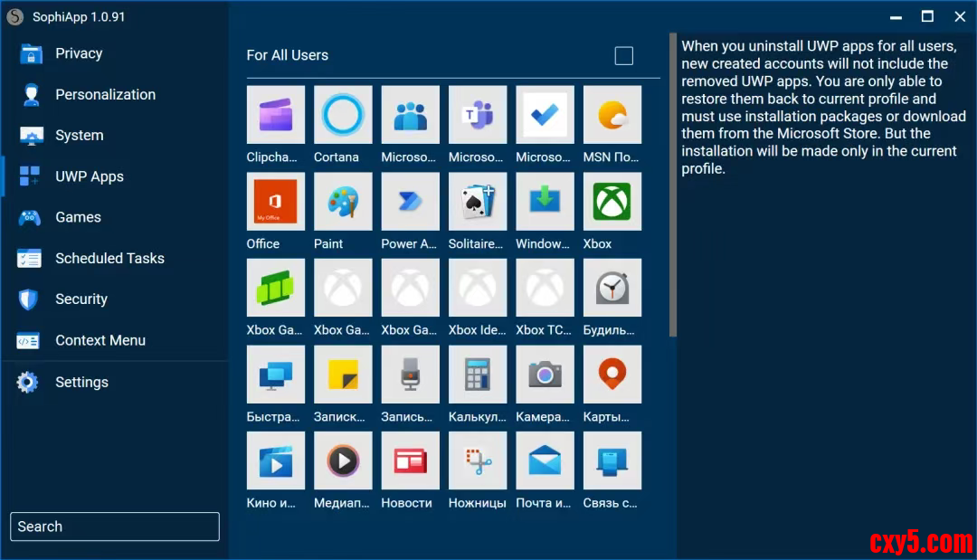977x560 pixels.
Task: Select the Microsoft Teams app tile
Action: click(478, 115)
